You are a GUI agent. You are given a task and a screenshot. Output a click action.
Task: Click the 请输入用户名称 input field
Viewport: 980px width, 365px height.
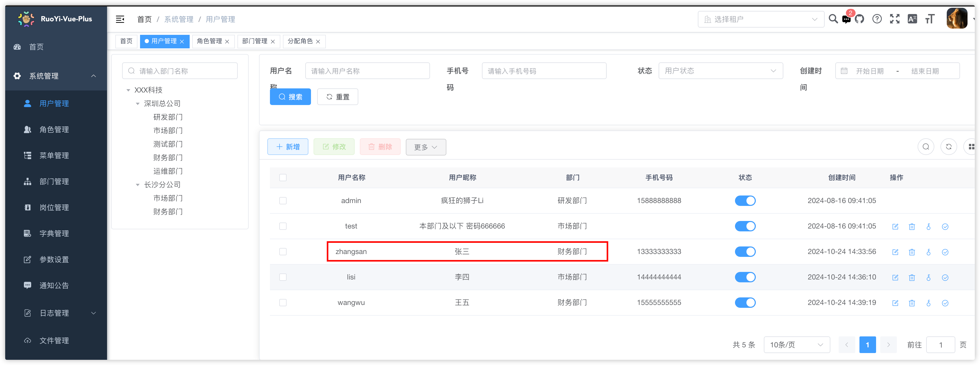pos(367,71)
